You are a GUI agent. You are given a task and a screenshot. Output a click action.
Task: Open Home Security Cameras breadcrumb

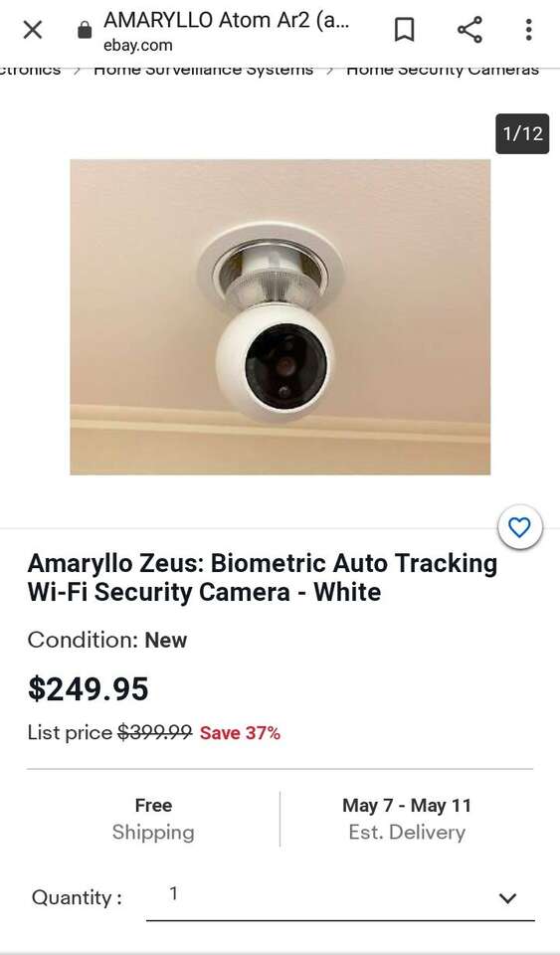coord(443,70)
